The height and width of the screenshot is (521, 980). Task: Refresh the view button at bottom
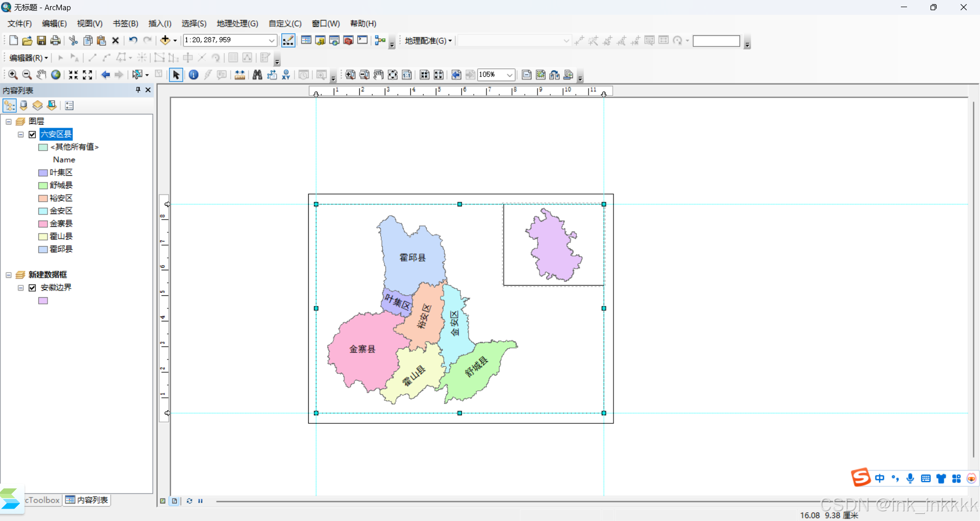pyautogui.click(x=189, y=501)
